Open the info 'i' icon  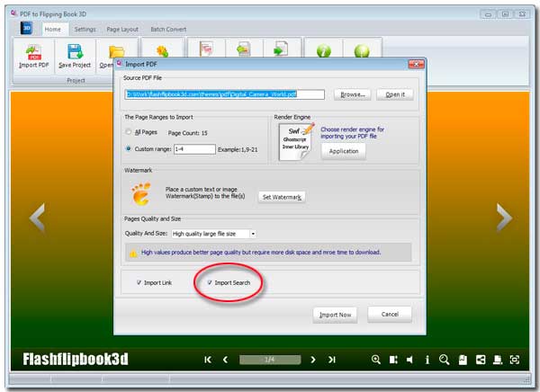[427, 360]
